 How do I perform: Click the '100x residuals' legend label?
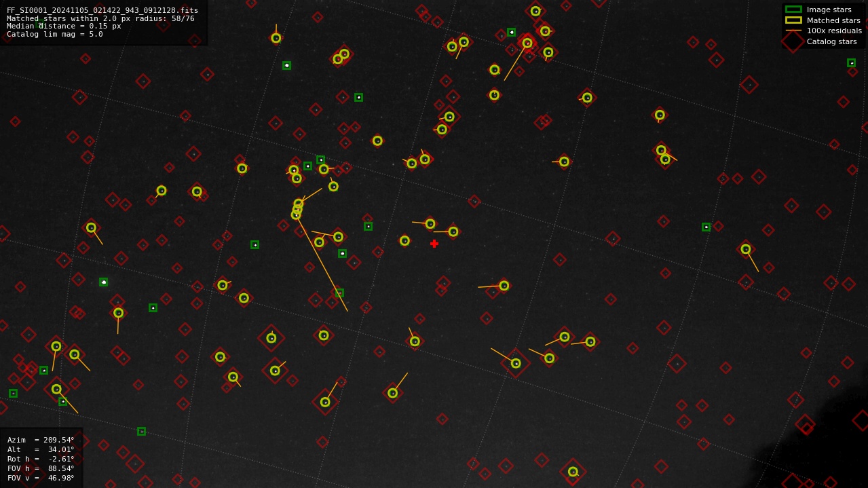834,31
